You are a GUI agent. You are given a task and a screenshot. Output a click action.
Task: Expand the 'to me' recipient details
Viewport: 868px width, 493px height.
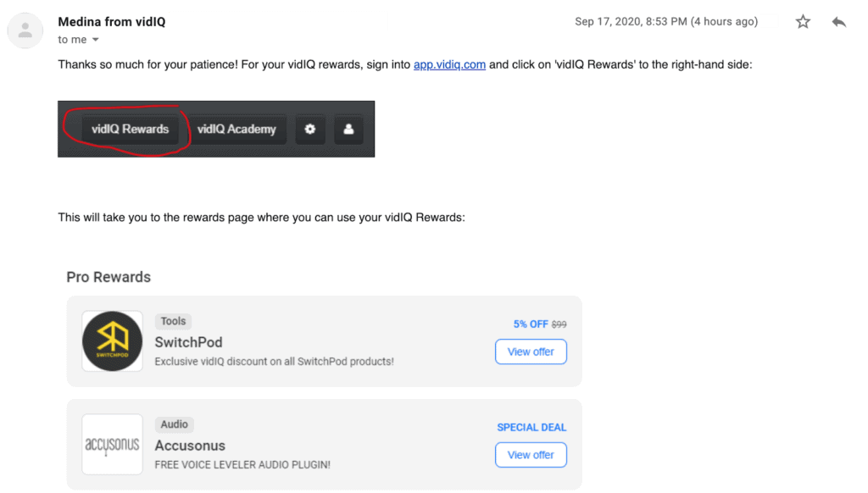(x=95, y=40)
